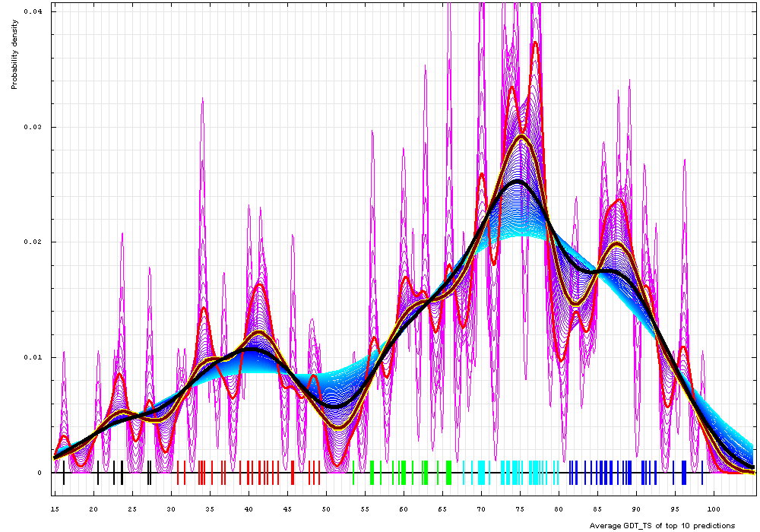Click the tallest peak of the thick red curve
This screenshot has height=532, width=760.
[x=536, y=43]
